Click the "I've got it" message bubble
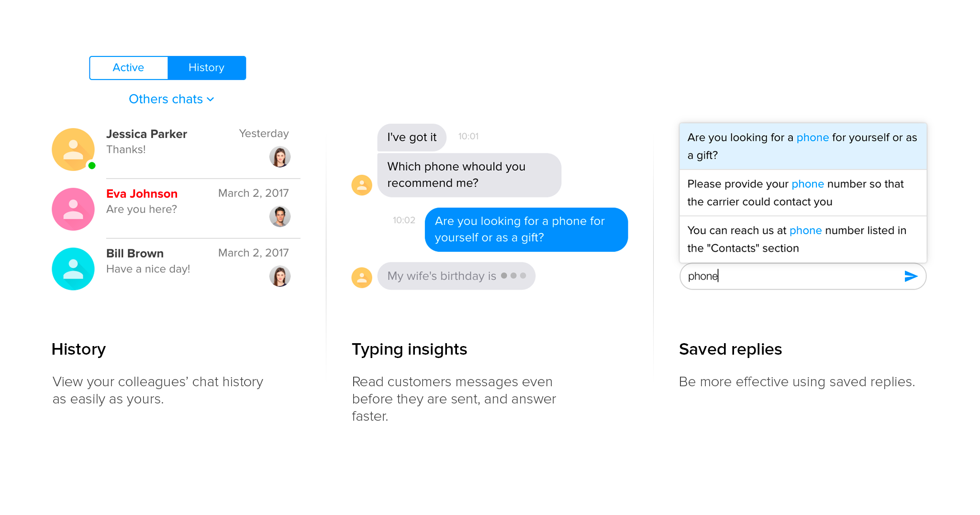The image size is (980, 515). pos(412,137)
